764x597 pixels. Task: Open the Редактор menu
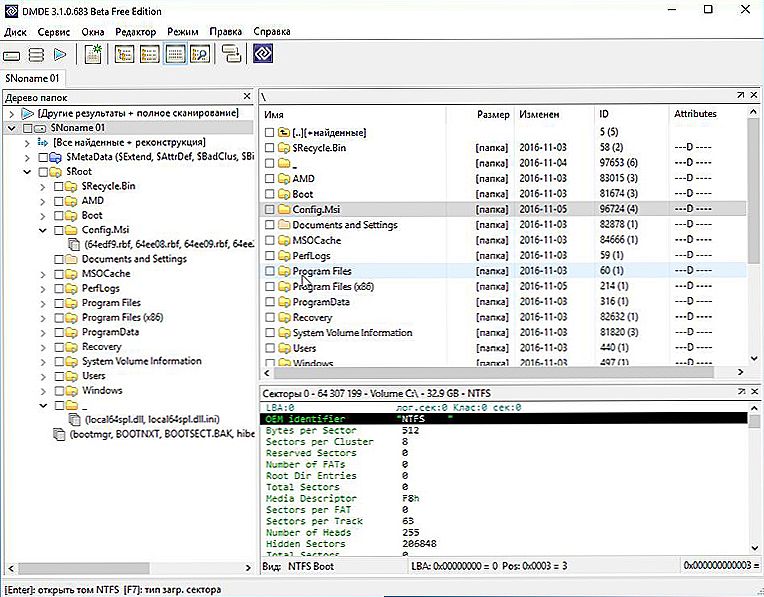tap(135, 32)
